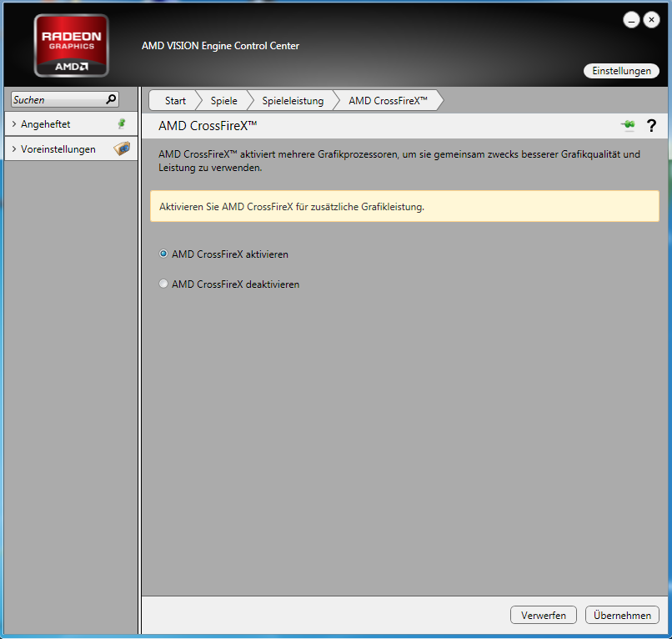Click the green pin icon beside Angeheftet
The image size is (672, 639).
point(122,124)
